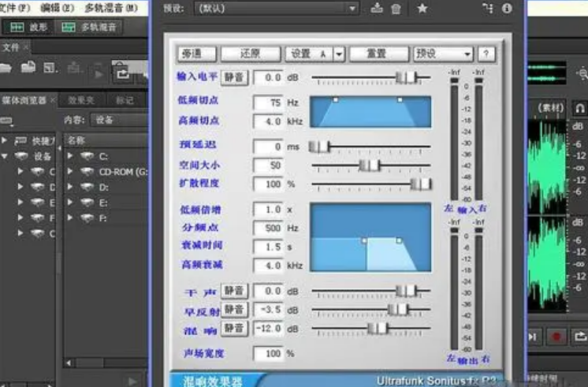
Task: Click the red record button
Action: [x=556, y=337]
